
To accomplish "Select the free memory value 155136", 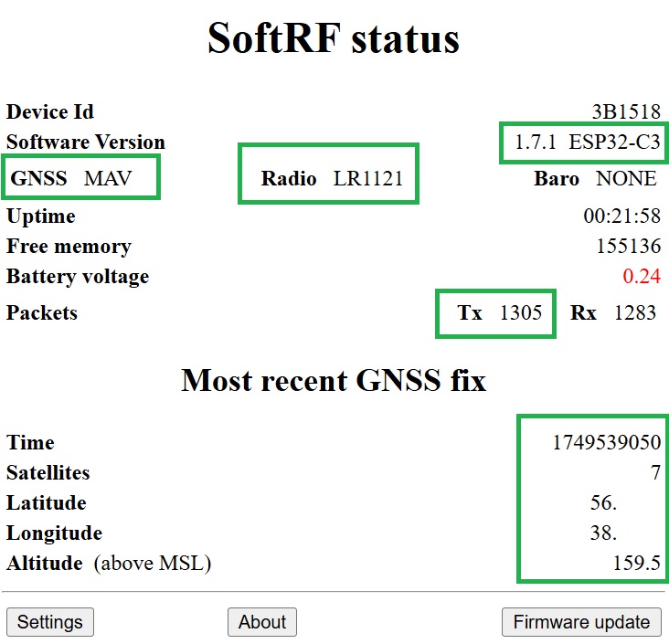I will [x=629, y=246].
